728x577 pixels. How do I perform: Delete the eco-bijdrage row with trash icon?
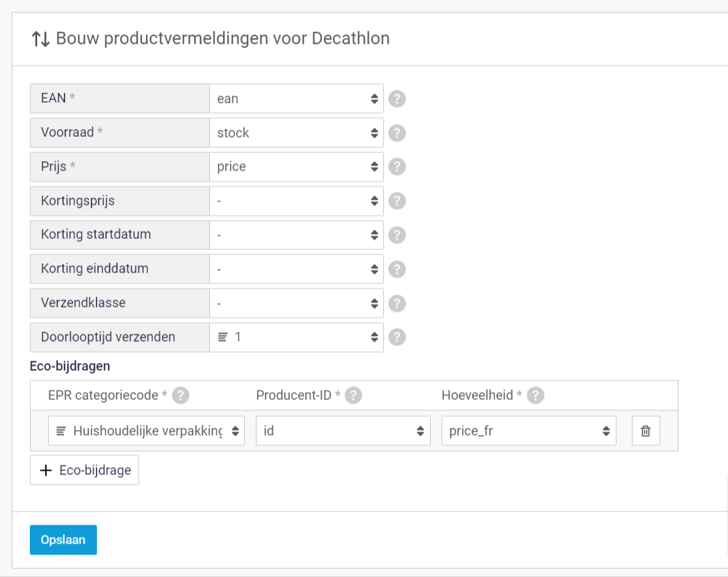[646, 431]
